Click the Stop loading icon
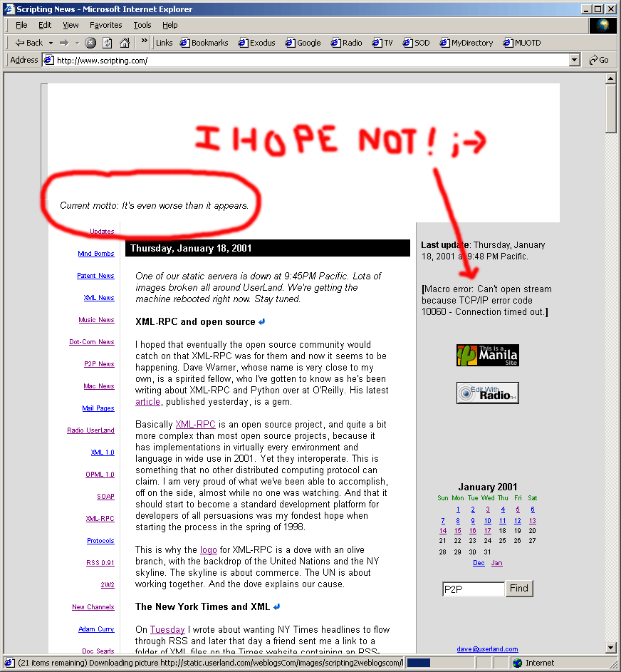 tap(90, 43)
